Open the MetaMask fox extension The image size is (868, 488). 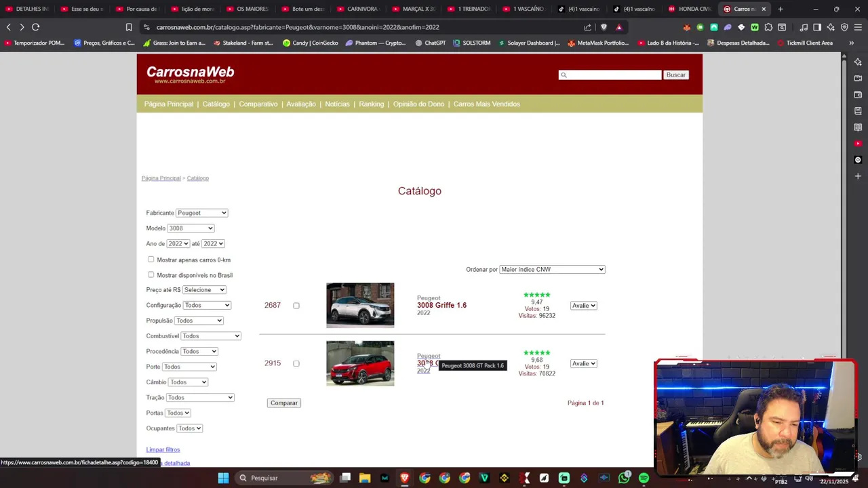coord(687,27)
